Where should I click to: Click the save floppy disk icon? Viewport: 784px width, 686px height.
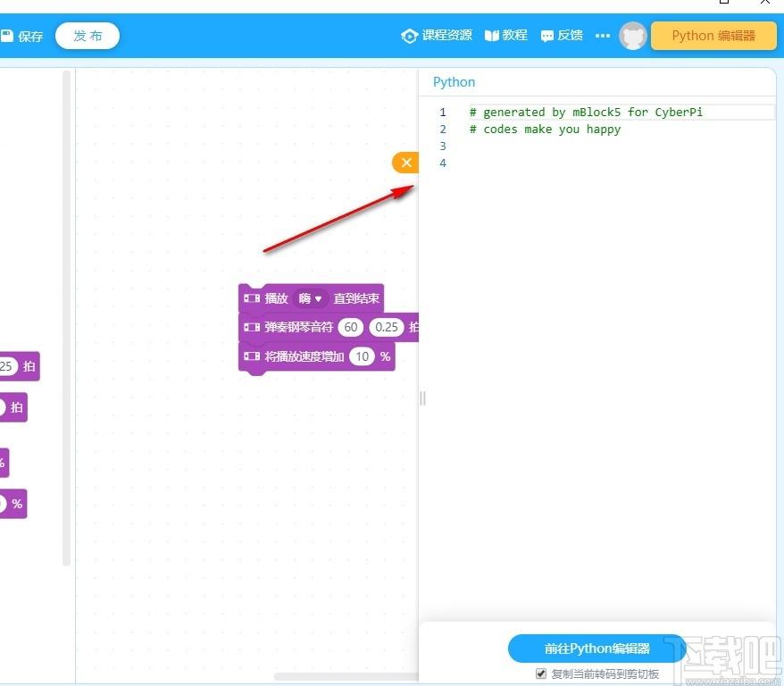[6, 36]
